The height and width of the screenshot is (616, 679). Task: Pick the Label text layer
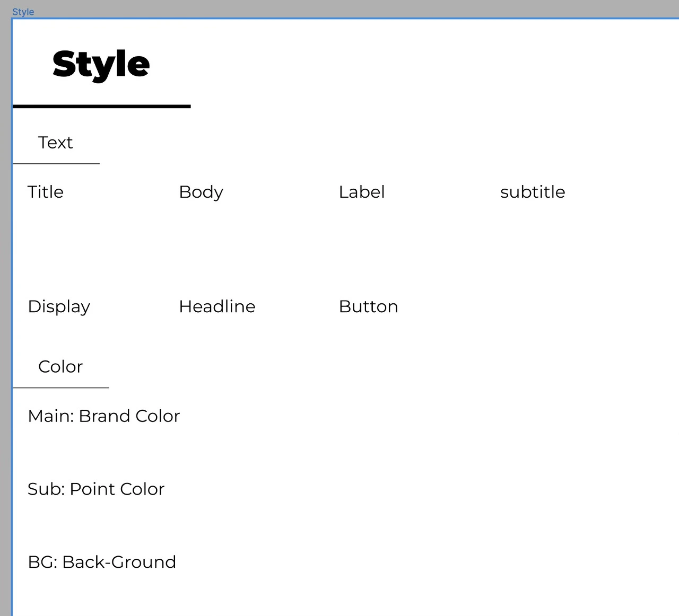coord(362,192)
